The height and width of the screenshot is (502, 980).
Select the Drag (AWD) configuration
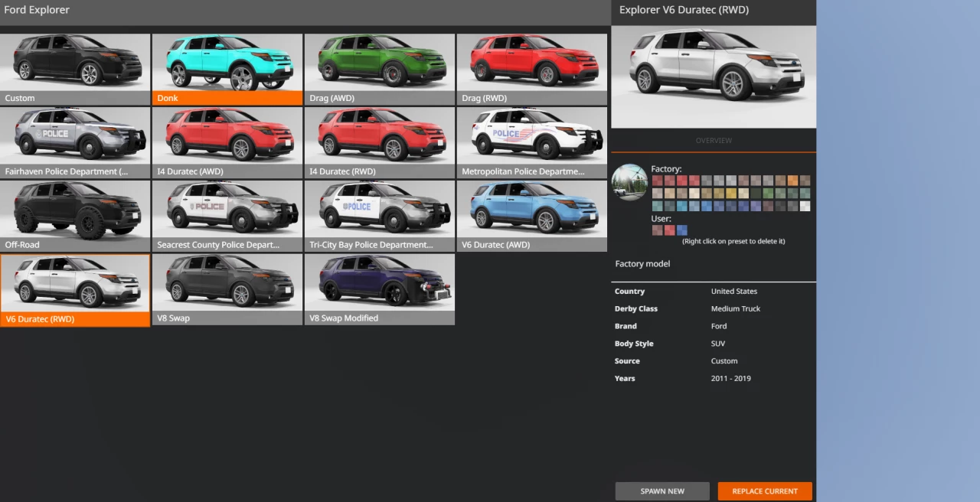pos(379,65)
